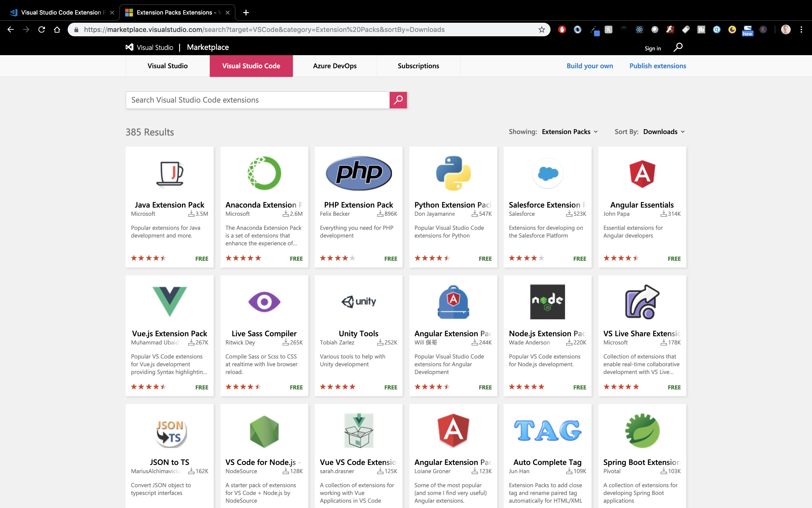This screenshot has width=812, height=508.
Task: Click the John Papa publisher name
Action: (616, 214)
